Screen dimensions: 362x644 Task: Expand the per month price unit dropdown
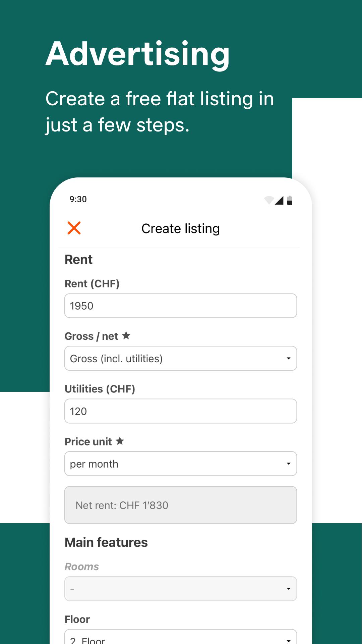181,464
